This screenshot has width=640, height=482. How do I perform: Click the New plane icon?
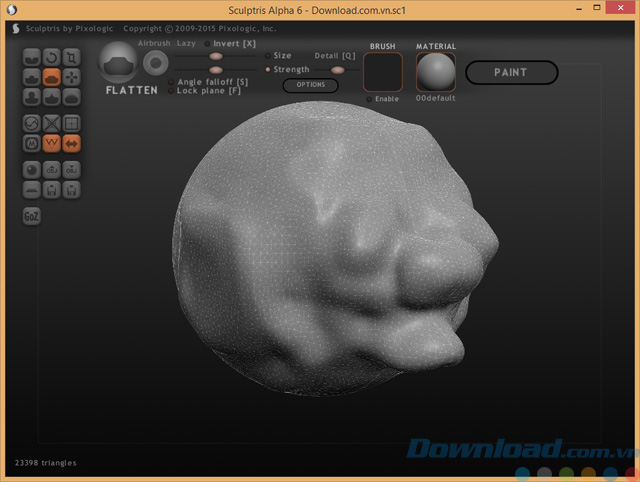[31, 190]
